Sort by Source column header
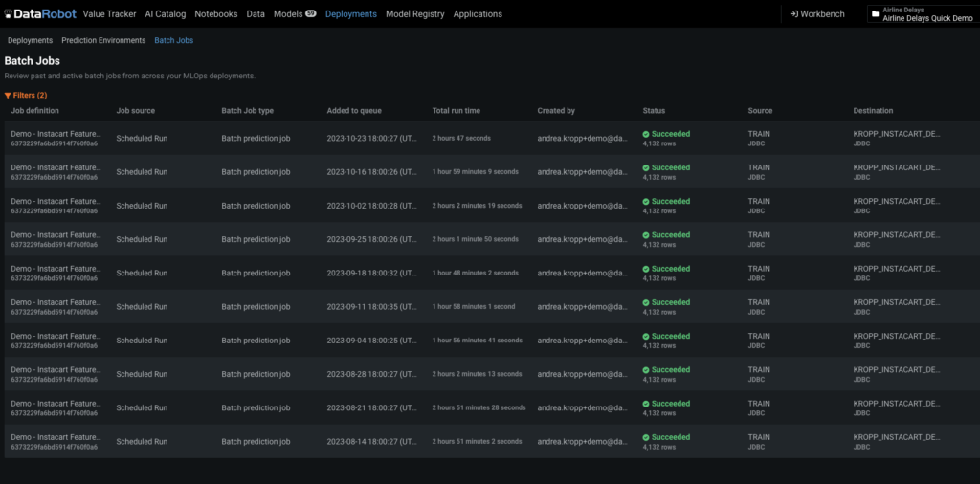 click(760, 111)
